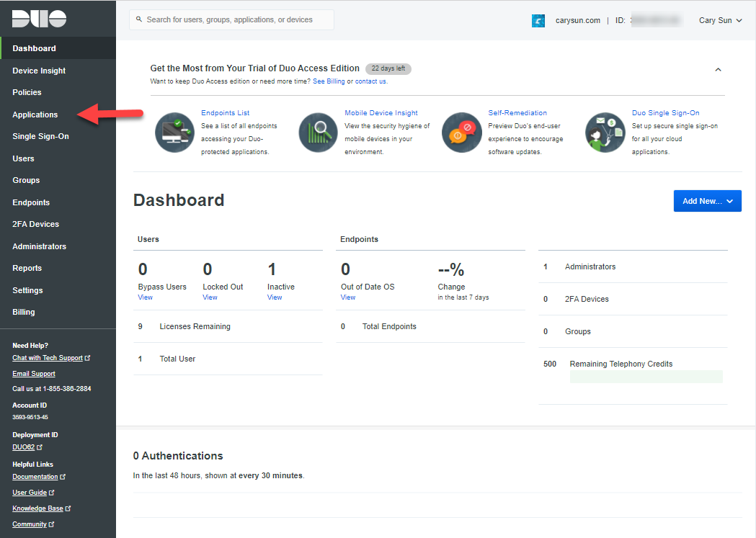Open the Add New... dropdown button
This screenshot has height=538, width=756.
click(707, 201)
